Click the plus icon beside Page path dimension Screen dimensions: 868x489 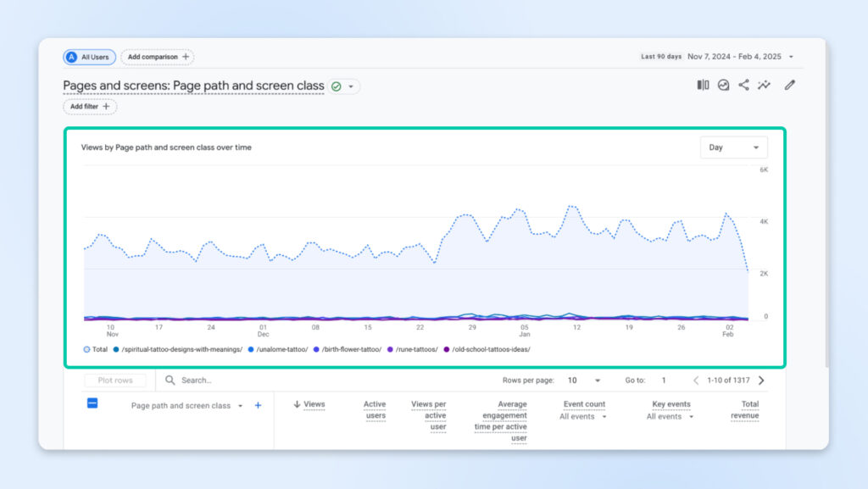[259, 405]
